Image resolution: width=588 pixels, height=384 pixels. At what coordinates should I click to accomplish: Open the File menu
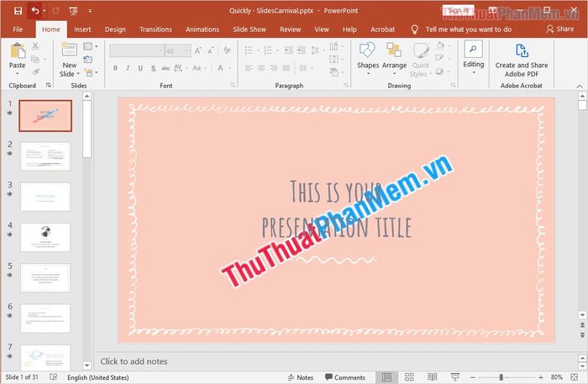coord(18,29)
